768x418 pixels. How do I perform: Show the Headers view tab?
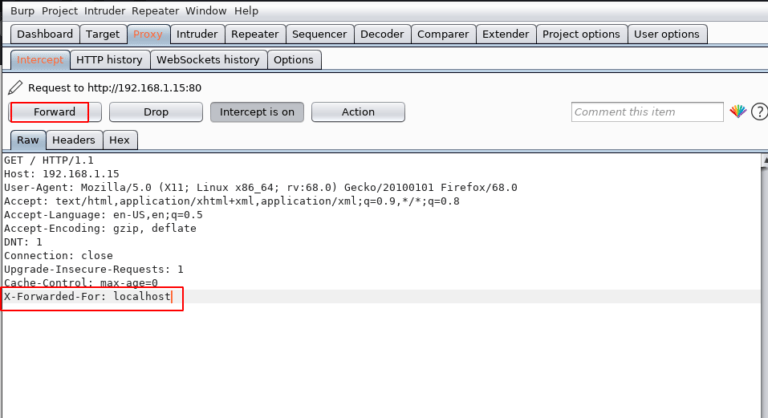click(74, 141)
